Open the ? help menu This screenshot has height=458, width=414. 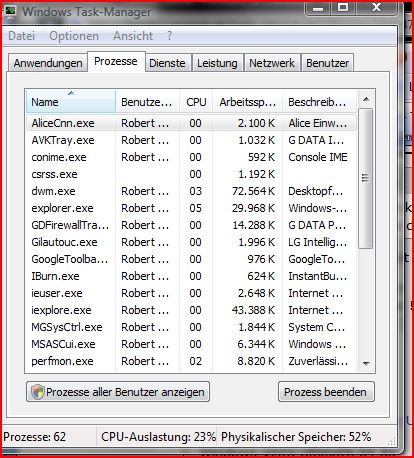pos(170,35)
